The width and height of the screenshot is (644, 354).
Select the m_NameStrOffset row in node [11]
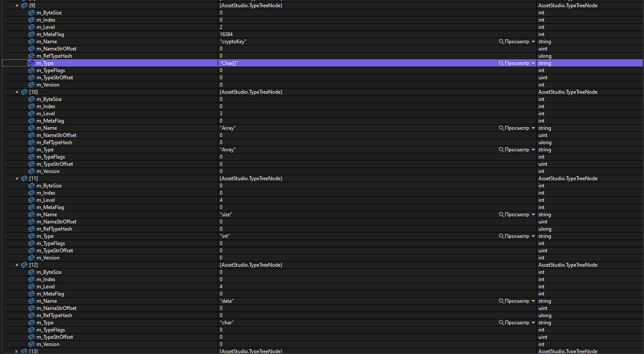pos(322,222)
